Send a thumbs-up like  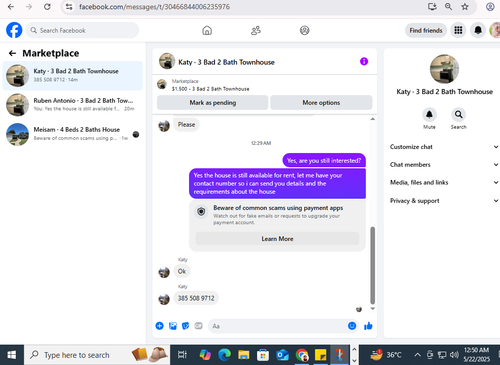[x=368, y=326]
